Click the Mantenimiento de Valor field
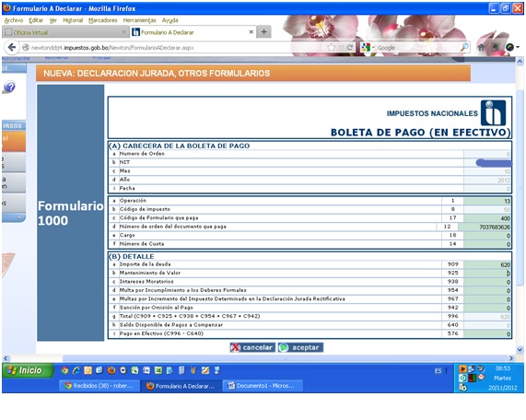526x420 pixels. coord(487,274)
